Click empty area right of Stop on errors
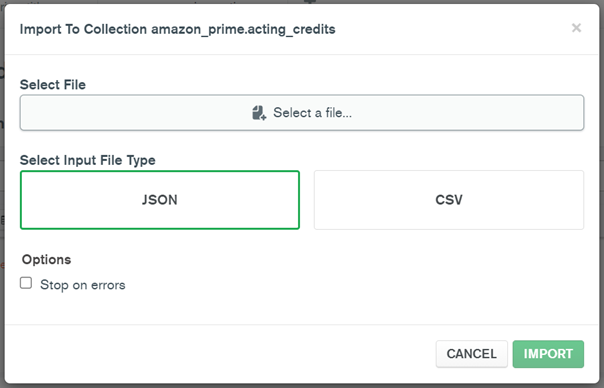Viewport: 604px width, 388px height. (347, 285)
